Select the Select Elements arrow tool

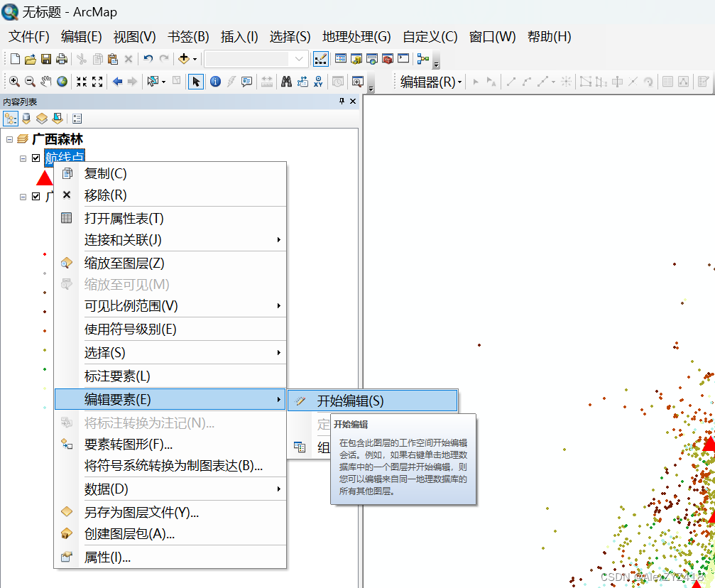point(196,82)
